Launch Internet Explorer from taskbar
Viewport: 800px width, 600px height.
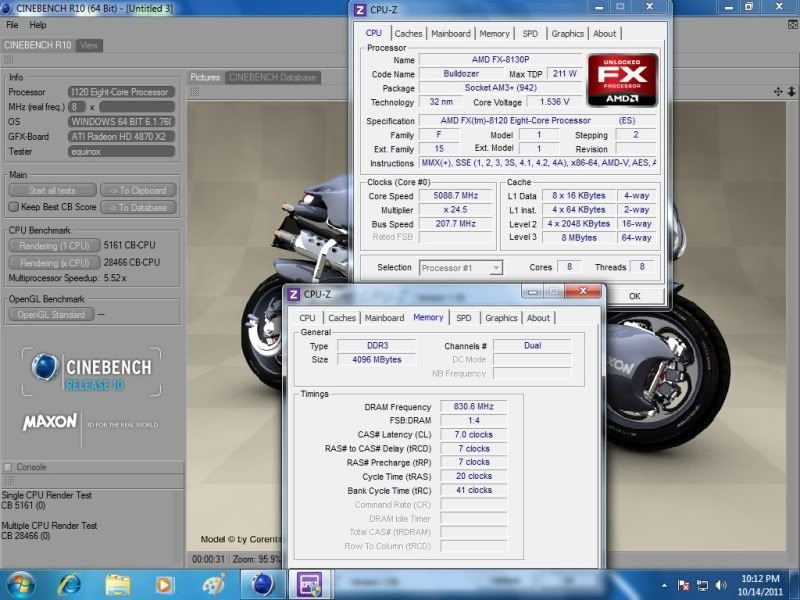click(x=69, y=585)
